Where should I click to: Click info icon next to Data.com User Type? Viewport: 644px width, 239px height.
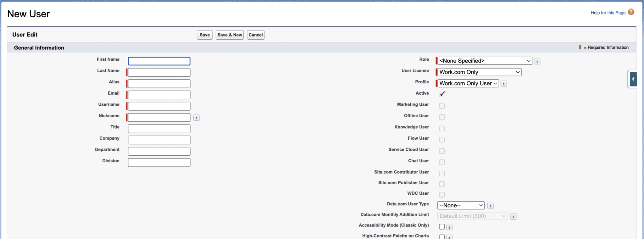[x=490, y=206]
